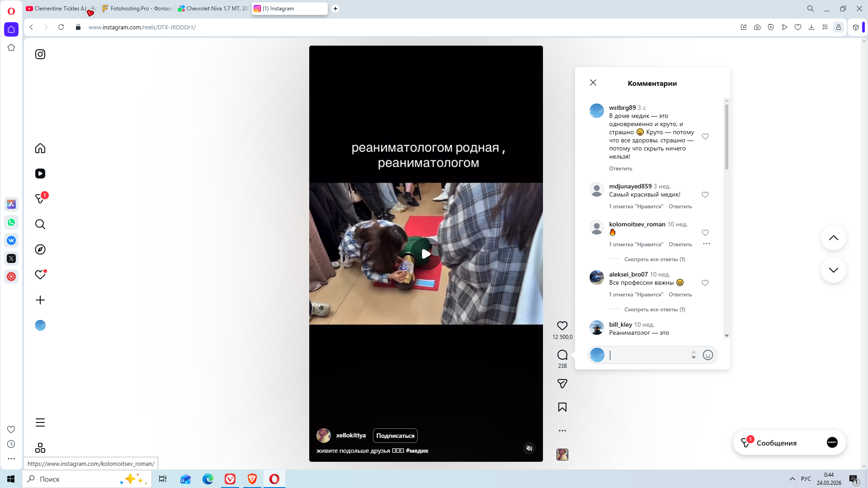The height and width of the screenshot is (488, 868).
Task: Unmute the reel audio
Action: tap(529, 448)
